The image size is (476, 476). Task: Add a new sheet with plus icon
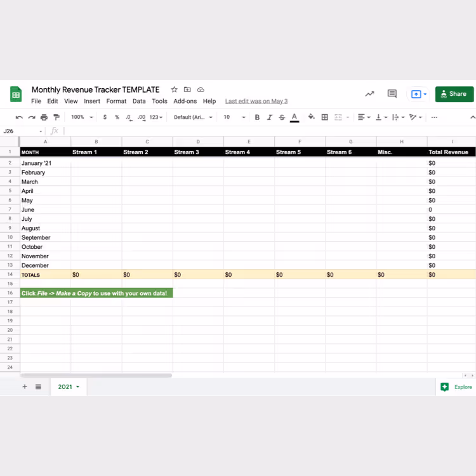coord(25,387)
